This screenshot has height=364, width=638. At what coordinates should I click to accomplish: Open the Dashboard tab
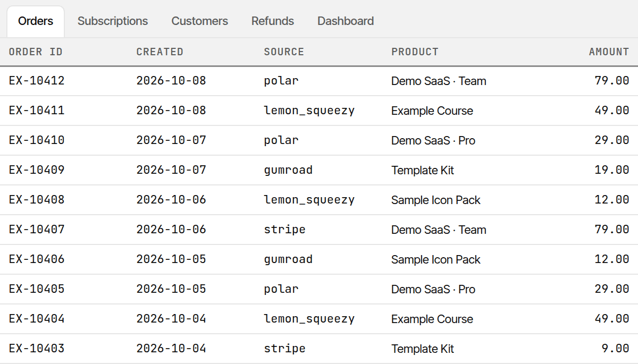click(x=346, y=21)
